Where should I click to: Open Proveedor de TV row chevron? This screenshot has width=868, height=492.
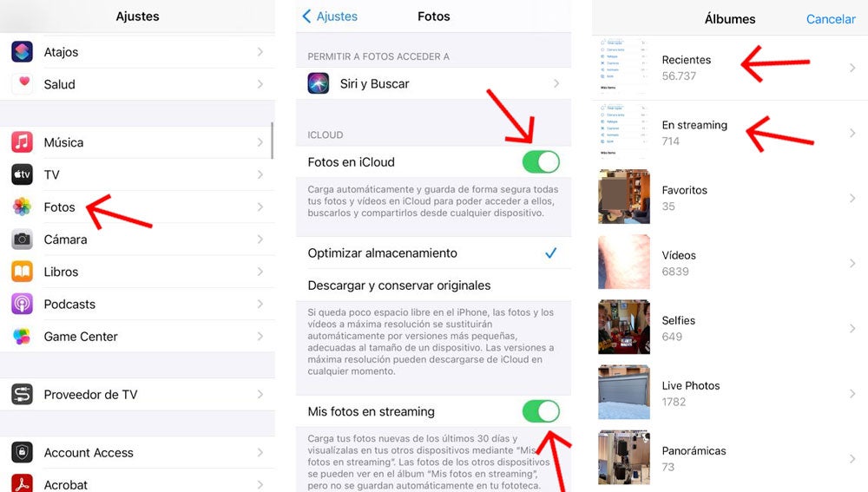pos(260,394)
